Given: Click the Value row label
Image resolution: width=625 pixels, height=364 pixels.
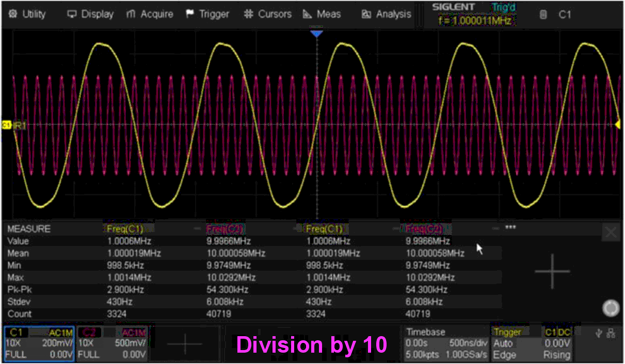Looking at the screenshot, I should tap(18, 241).
